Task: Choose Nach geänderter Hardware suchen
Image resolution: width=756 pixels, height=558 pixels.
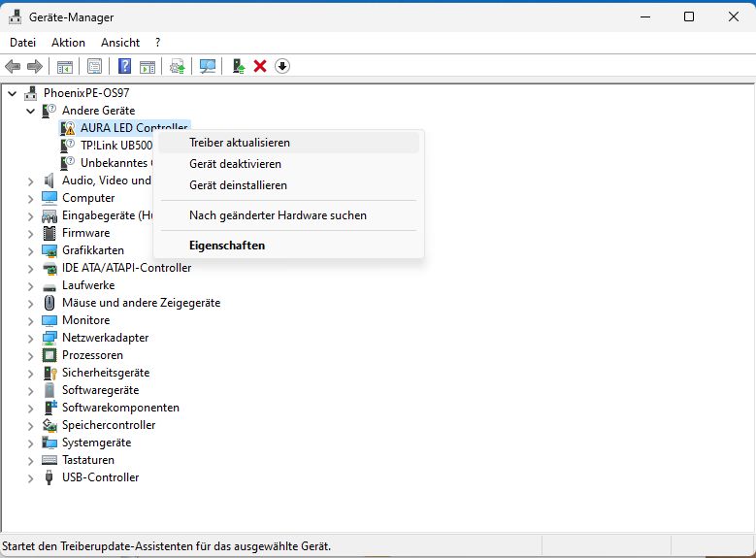Action: click(x=289, y=215)
